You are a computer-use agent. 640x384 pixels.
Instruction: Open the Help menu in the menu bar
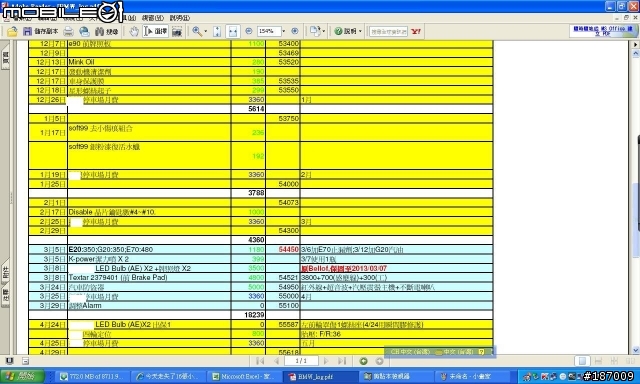(x=180, y=18)
